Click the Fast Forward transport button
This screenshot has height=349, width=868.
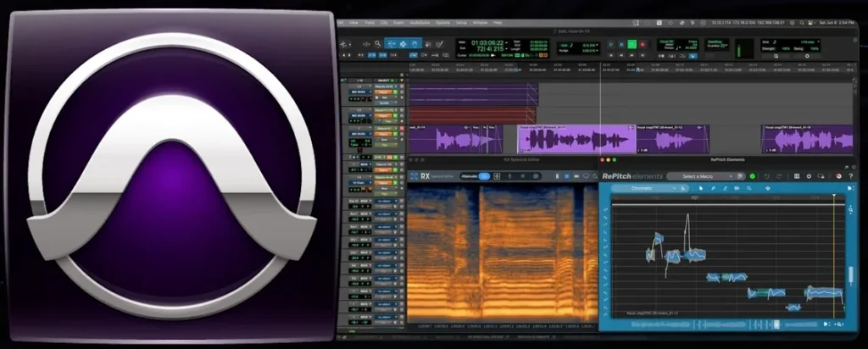[x=632, y=55]
